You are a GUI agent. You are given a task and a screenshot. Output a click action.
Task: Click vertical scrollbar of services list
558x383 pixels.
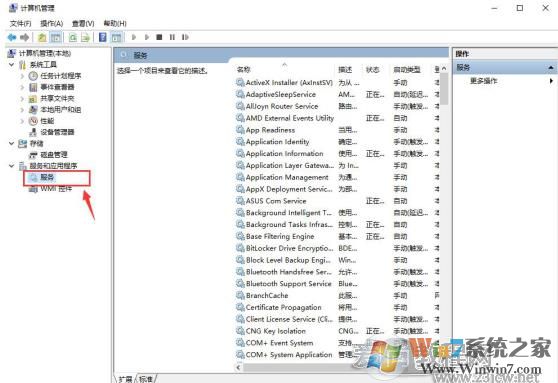[444, 89]
